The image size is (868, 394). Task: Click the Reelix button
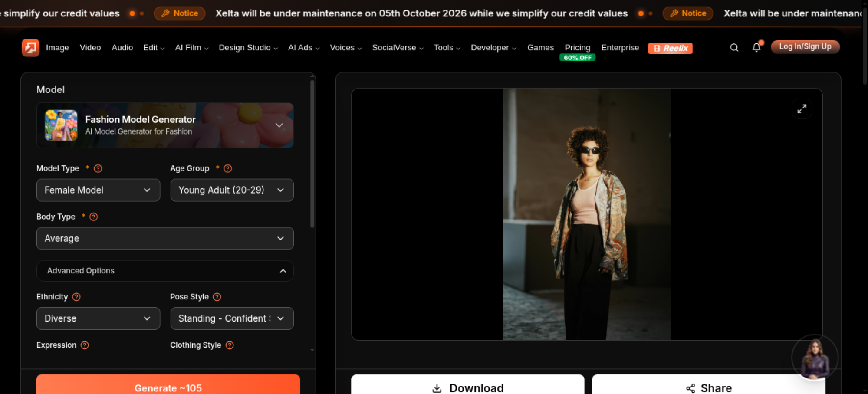point(670,48)
